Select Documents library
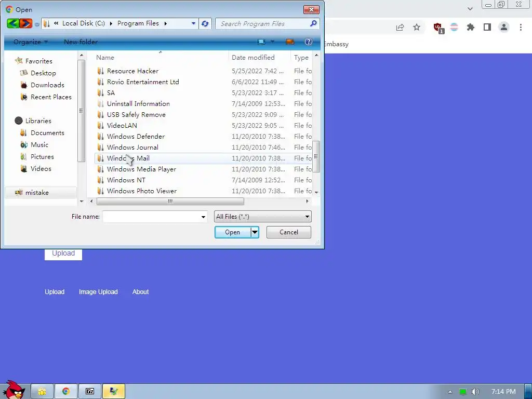The height and width of the screenshot is (399, 532). click(x=47, y=132)
